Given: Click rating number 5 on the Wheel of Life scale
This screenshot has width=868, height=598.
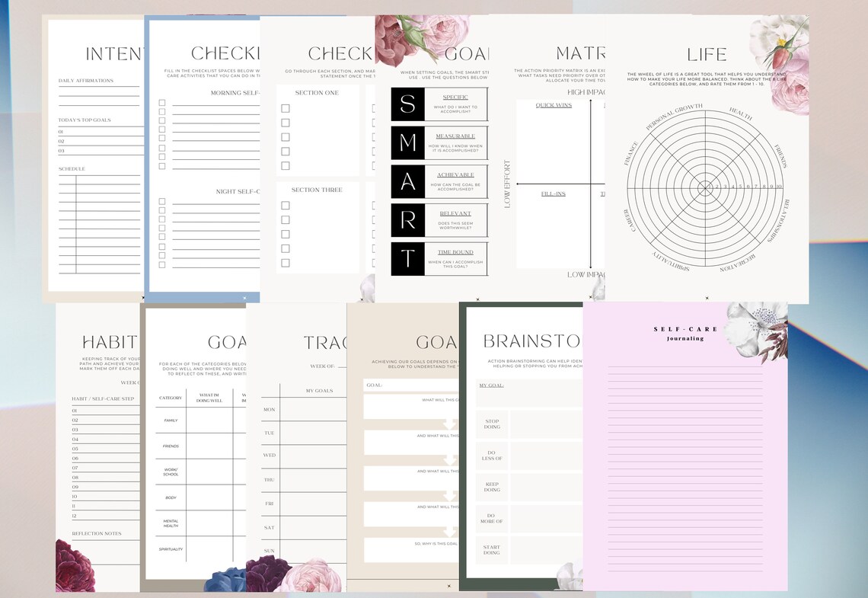Looking at the screenshot, I should [740, 186].
